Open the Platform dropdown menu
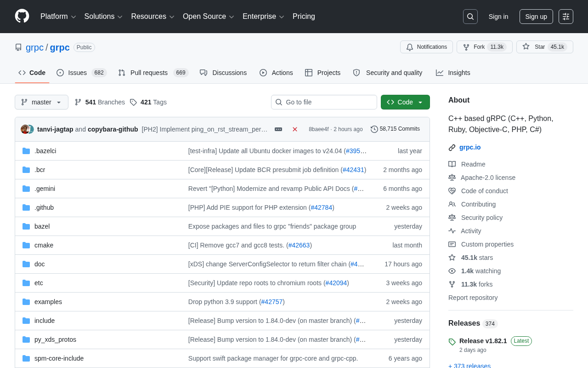Screen dimensions: 588x368 [x=58, y=17]
